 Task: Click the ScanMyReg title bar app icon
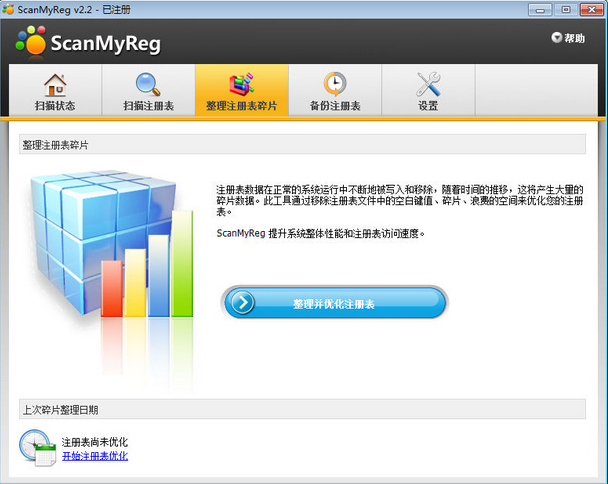click(x=8, y=9)
